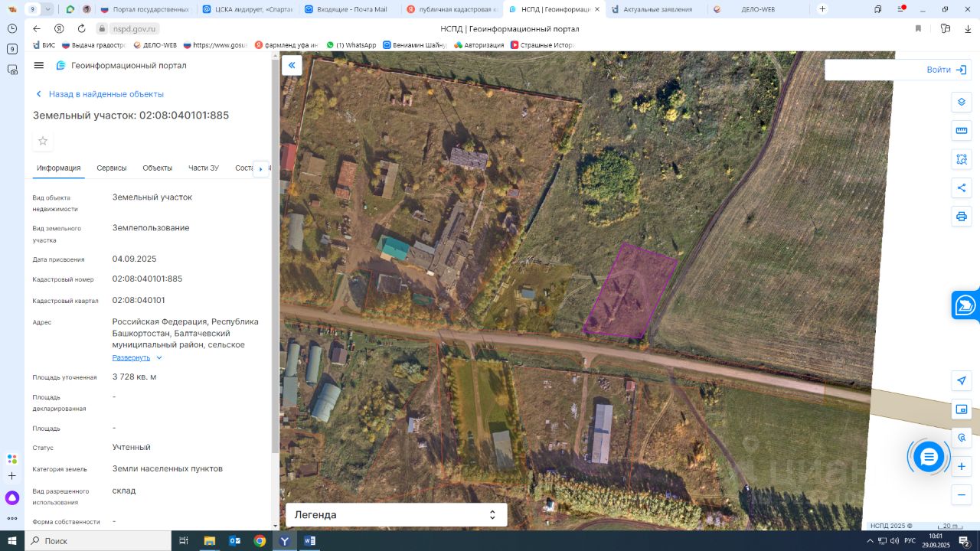
Task: Open the ЦСКА лидирует browser tab
Action: pos(249,9)
